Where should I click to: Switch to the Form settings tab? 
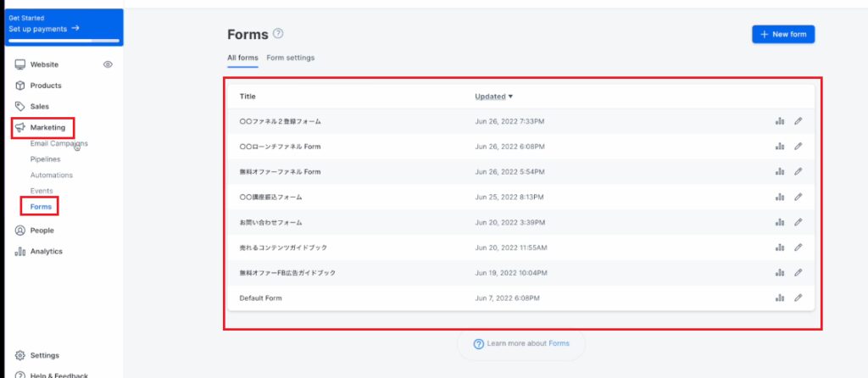[291, 58]
